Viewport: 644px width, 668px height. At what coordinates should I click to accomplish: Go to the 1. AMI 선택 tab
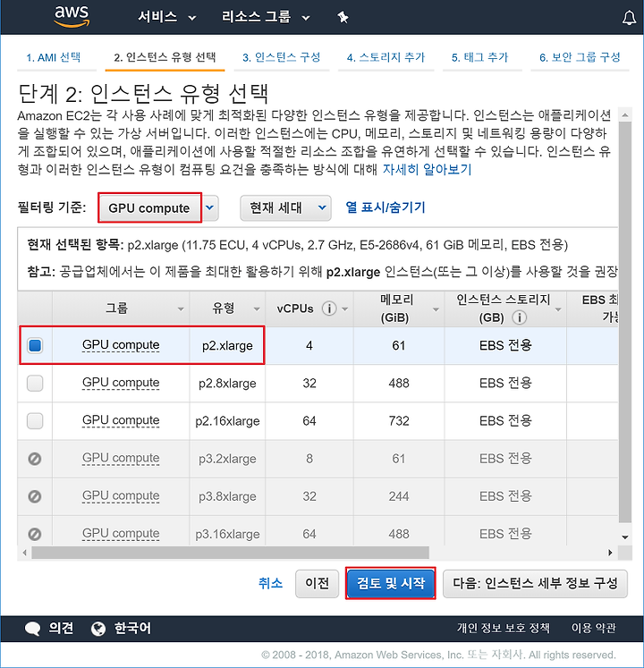(x=54, y=57)
